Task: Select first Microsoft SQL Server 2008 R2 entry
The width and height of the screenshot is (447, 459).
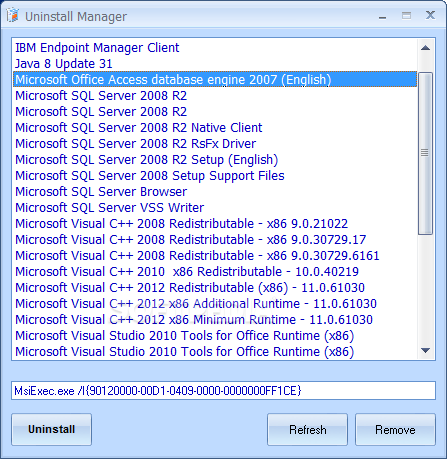Action: click(x=215, y=96)
